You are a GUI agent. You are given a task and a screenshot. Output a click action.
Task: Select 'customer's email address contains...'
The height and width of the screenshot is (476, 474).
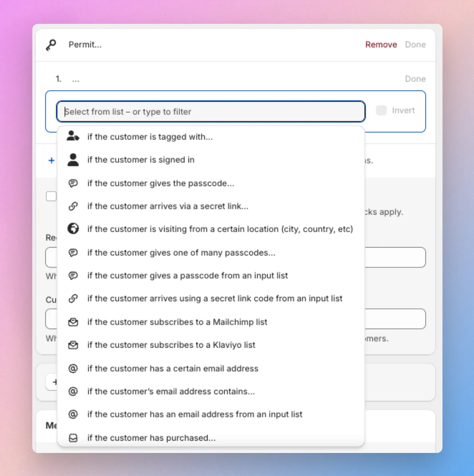pyautogui.click(x=211, y=391)
